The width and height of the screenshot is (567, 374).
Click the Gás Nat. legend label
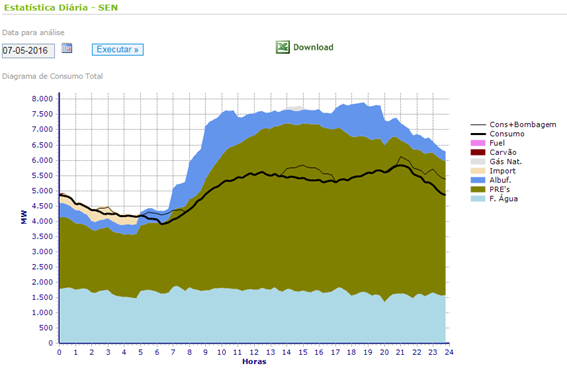pos(506,162)
